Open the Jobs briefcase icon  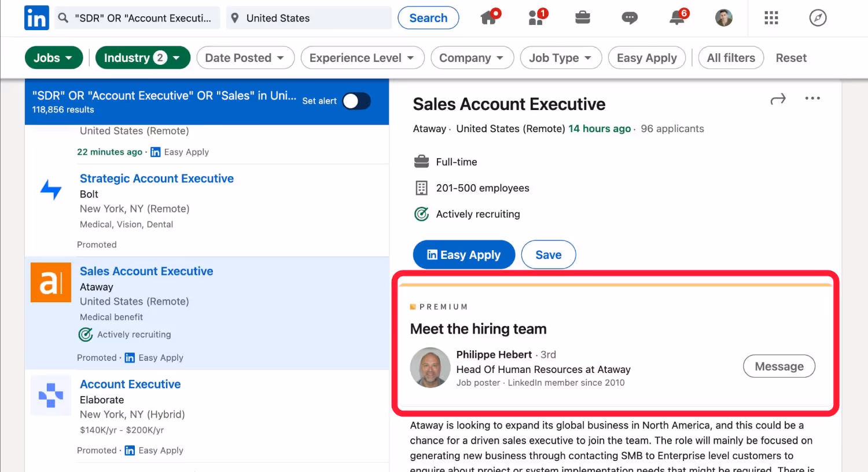click(583, 17)
